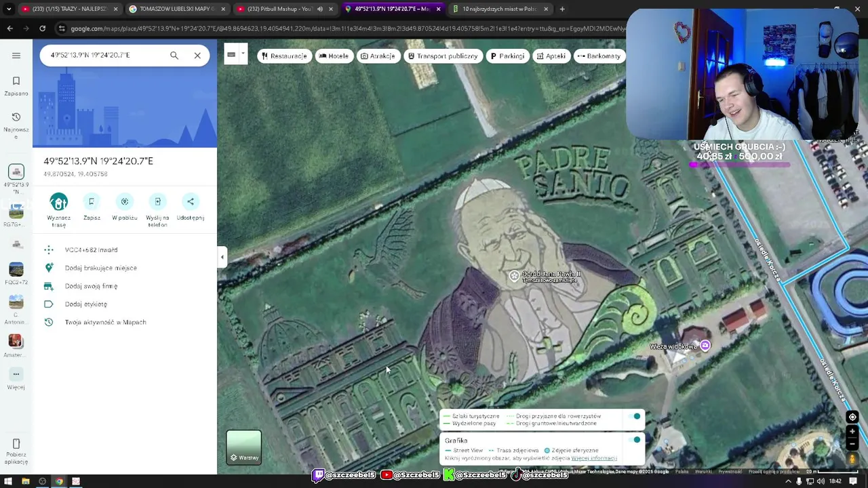Click the Udostępnij share icon
Screen dimensions: 868x488
pos(191,202)
